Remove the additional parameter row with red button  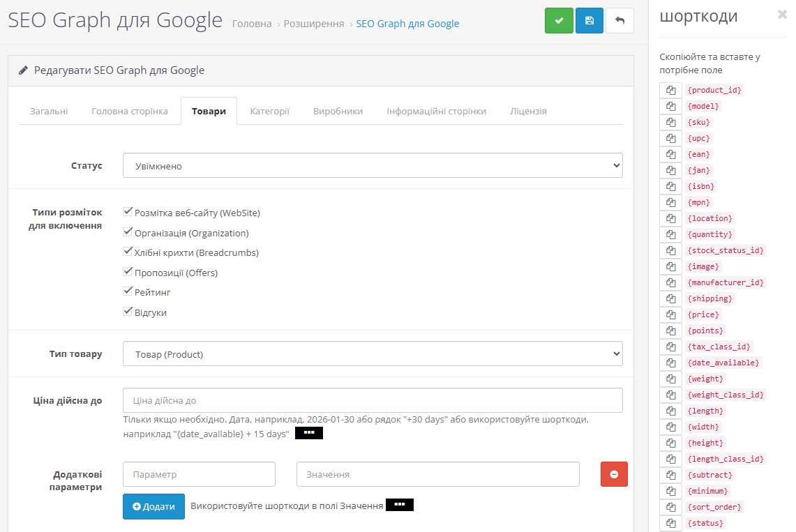point(614,474)
